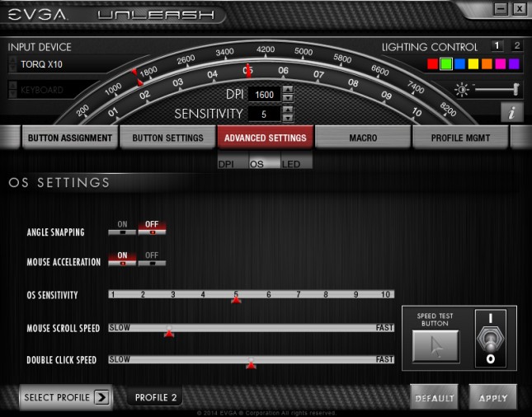
Task: Switch to Advanced Settings tab
Action: point(266,138)
